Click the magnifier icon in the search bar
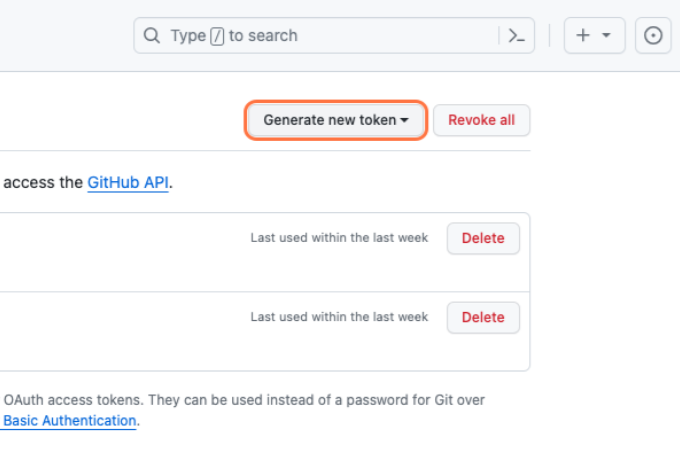This screenshot has width=680, height=470. click(152, 36)
